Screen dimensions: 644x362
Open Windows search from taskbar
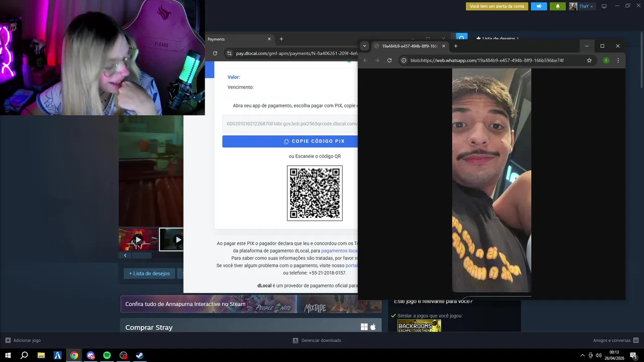point(24,355)
